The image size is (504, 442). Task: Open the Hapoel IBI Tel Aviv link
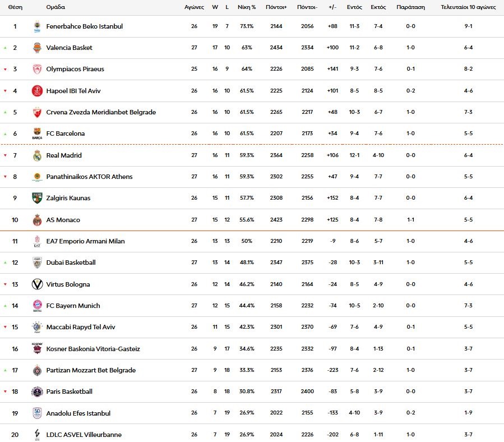[73, 91]
